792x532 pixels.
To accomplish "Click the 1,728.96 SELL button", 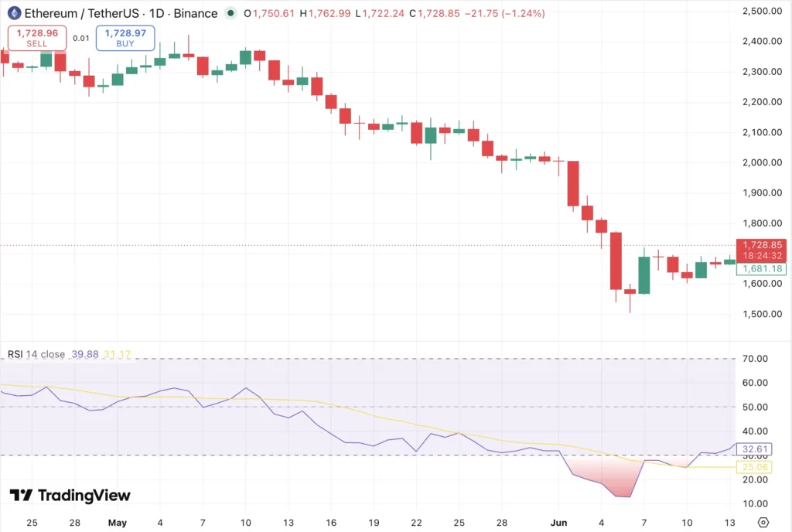I will coord(37,38).
